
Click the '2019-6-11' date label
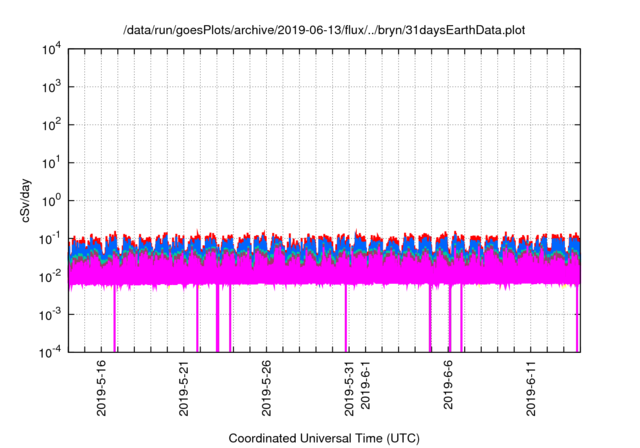click(531, 388)
